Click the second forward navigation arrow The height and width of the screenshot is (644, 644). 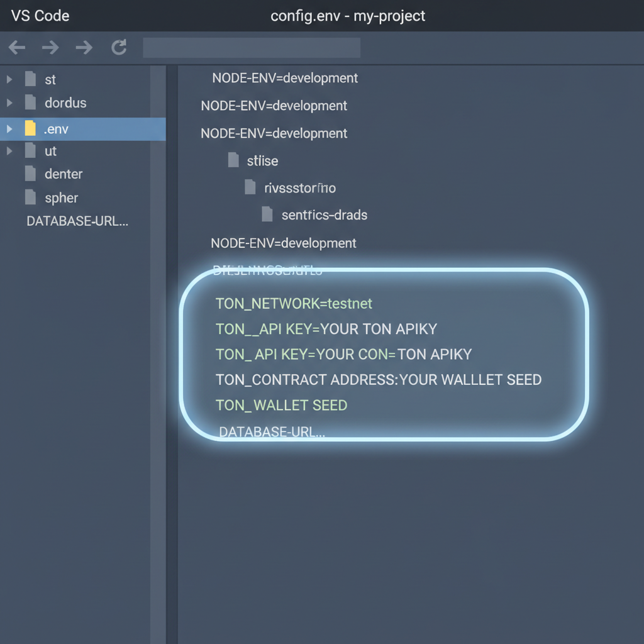pyautogui.click(x=84, y=47)
